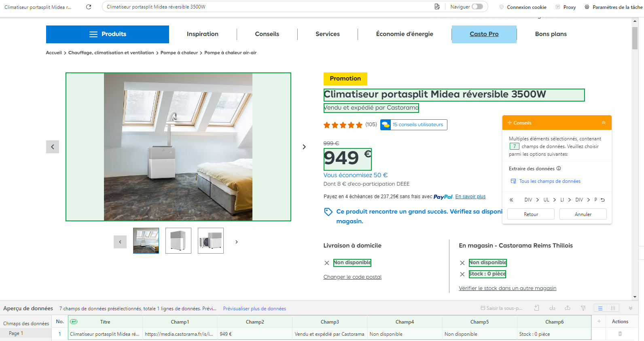Image resolution: width=644 pixels, height=341 pixels.
Task: Click the export (upload) icon in data toolbar
Action: coord(568,308)
